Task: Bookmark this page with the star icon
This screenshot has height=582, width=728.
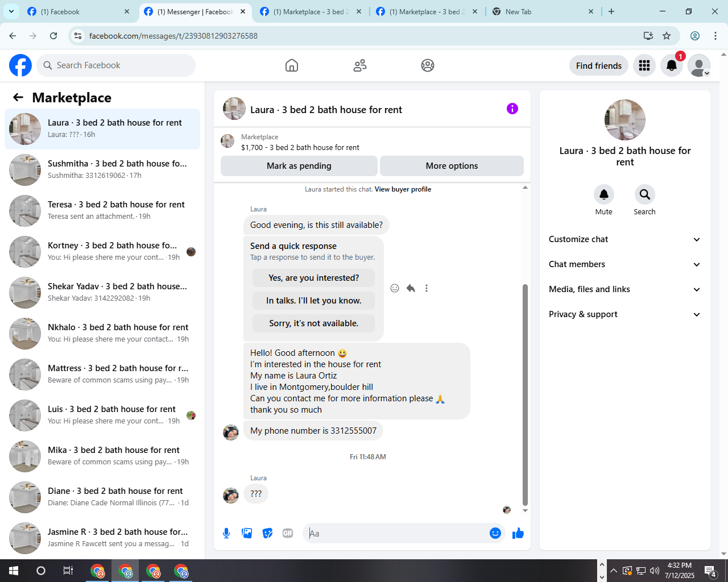Action: [667, 36]
